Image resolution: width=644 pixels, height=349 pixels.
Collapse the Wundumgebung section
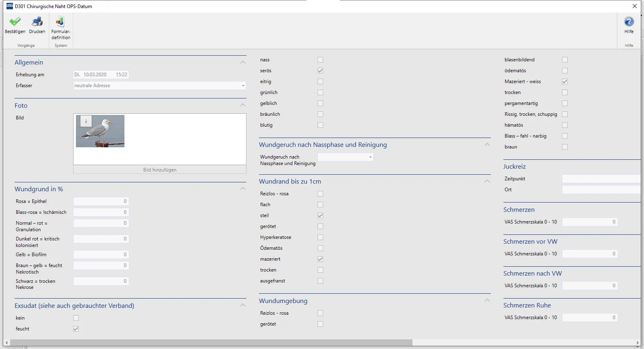pos(487,300)
